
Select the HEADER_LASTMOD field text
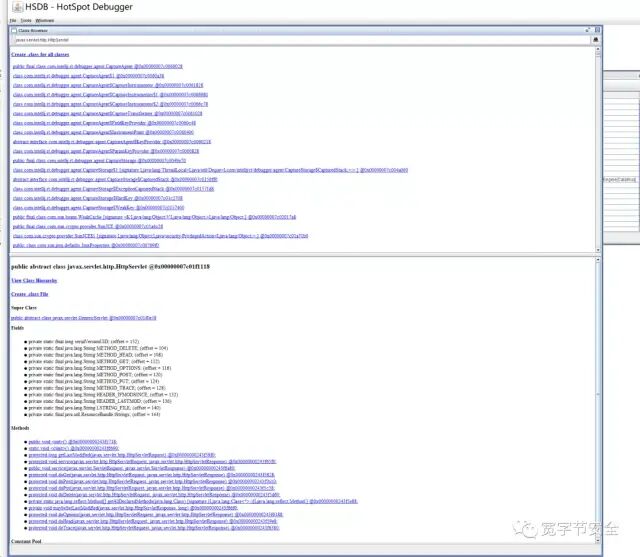point(100,401)
